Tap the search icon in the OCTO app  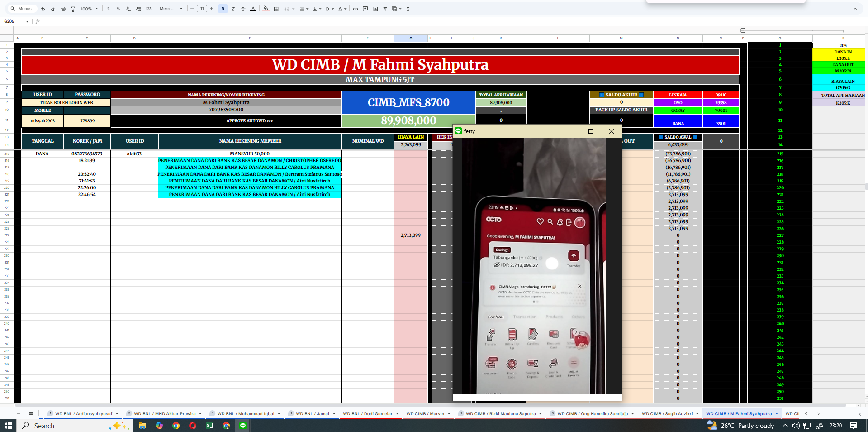click(x=550, y=221)
